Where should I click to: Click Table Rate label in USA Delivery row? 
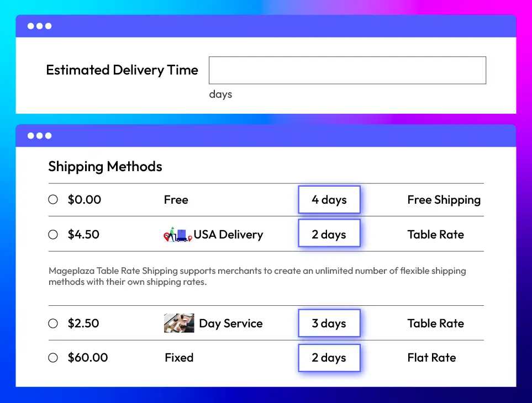click(436, 235)
